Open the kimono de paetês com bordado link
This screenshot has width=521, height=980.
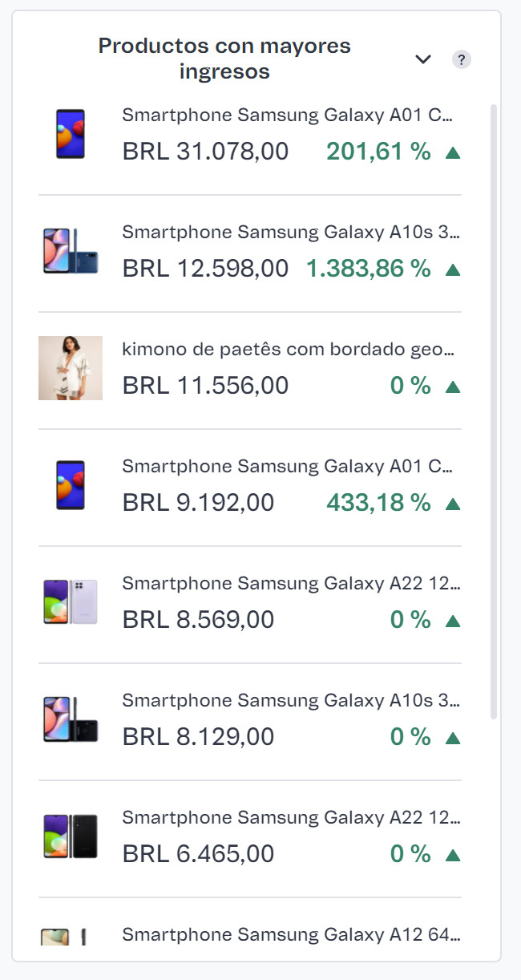pos(289,350)
